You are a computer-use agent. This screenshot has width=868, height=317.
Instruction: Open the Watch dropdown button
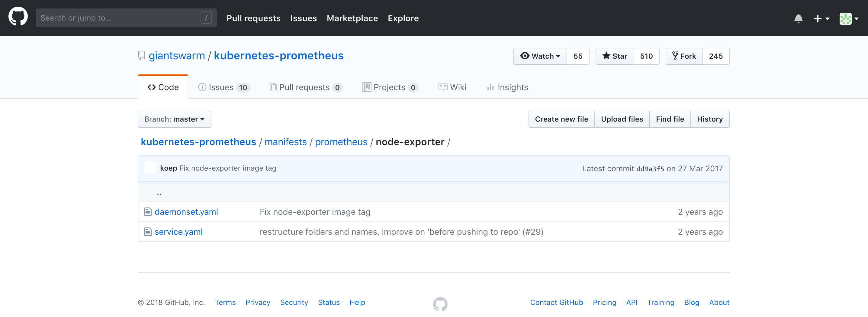(540, 56)
